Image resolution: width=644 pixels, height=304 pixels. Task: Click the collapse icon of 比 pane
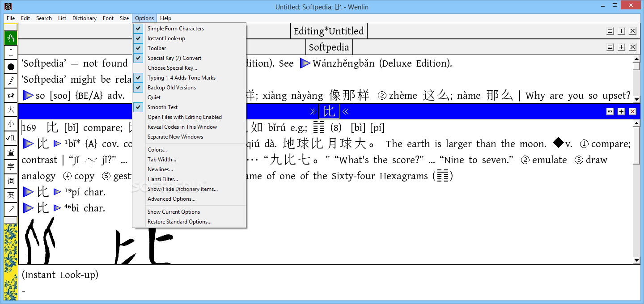(x=610, y=111)
